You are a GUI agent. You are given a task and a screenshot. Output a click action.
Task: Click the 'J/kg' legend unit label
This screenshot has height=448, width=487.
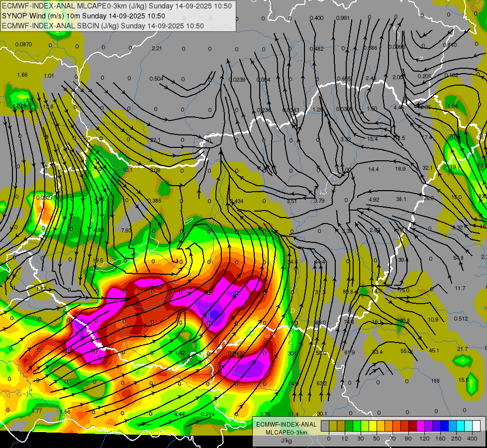(286, 441)
